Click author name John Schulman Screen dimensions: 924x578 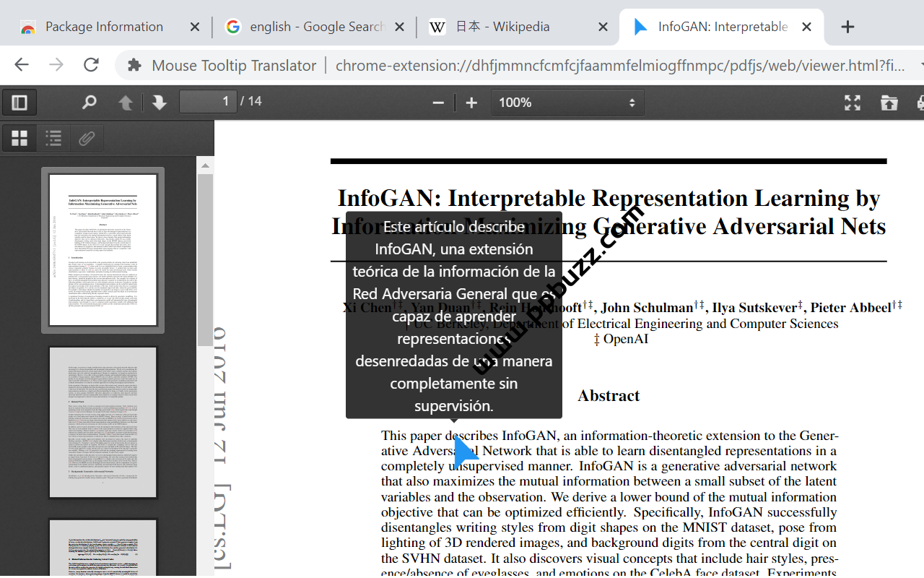(647, 308)
